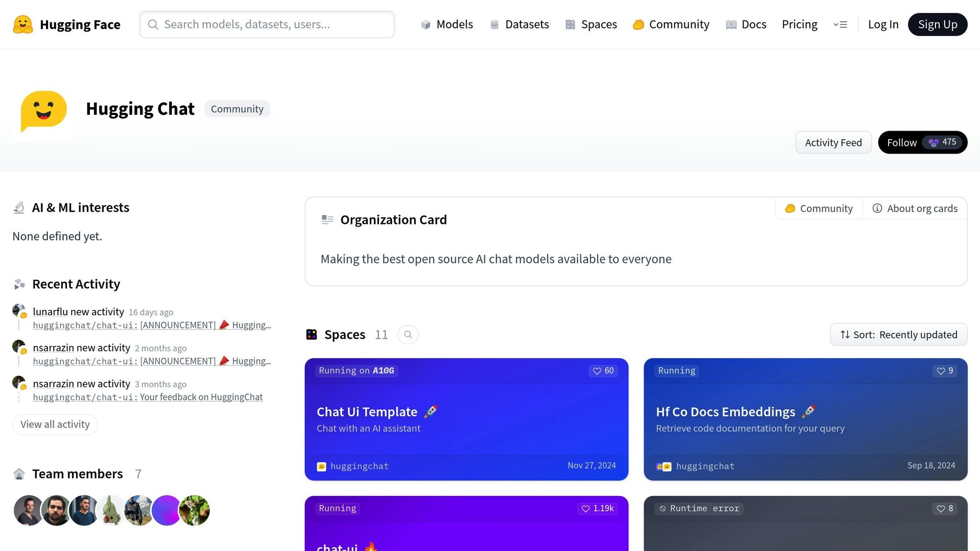The height and width of the screenshot is (551, 980).
Task: Click the About org cards link
Action: click(x=915, y=209)
